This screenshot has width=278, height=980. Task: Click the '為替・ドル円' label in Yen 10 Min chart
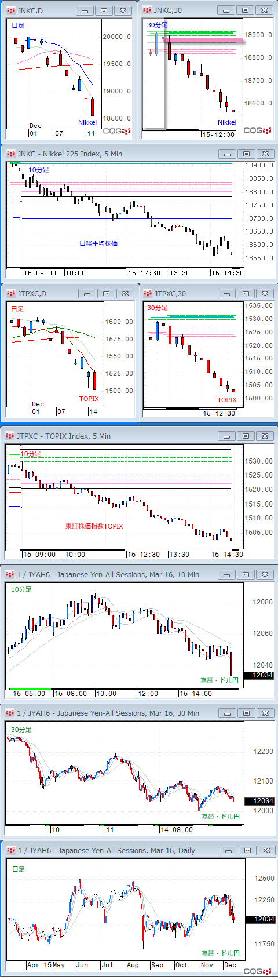tap(220, 680)
